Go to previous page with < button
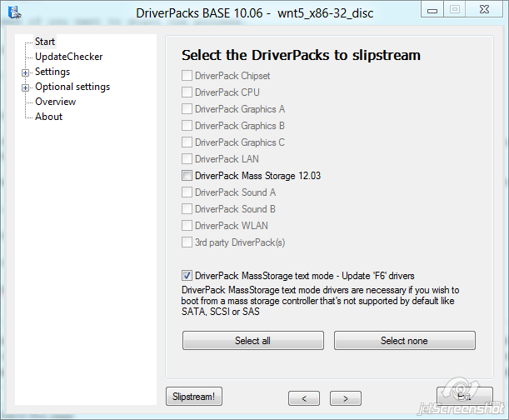This screenshot has height=420, width=509. pyautogui.click(x=304, y=398)
